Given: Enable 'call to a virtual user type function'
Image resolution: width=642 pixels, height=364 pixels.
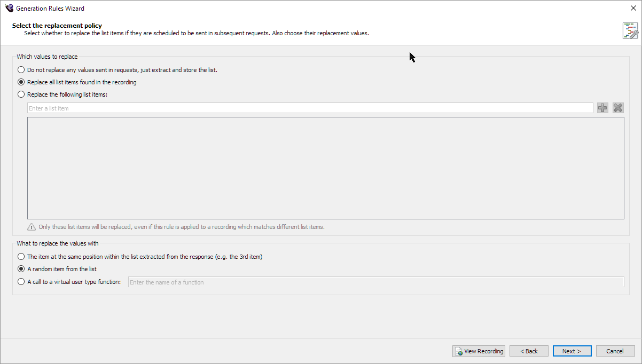Looking at the screenshot, I should pyautogui.click(x=21, y=282).
